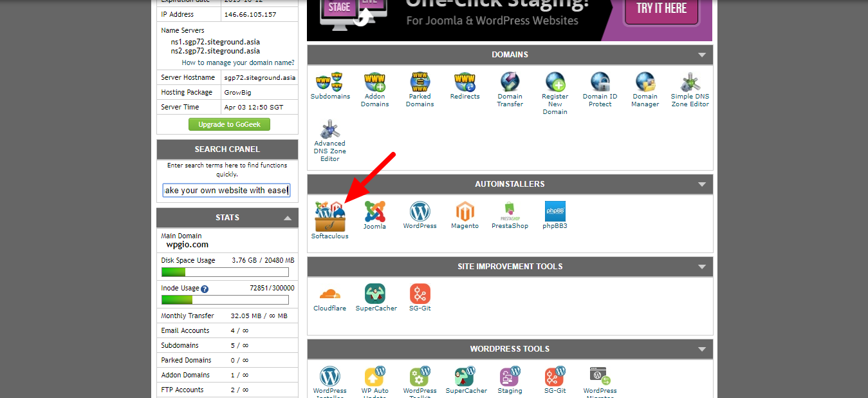Open the WordPress Migrator tool
Image resolution: width=868 pixels, height=398 pixels.
600,377
